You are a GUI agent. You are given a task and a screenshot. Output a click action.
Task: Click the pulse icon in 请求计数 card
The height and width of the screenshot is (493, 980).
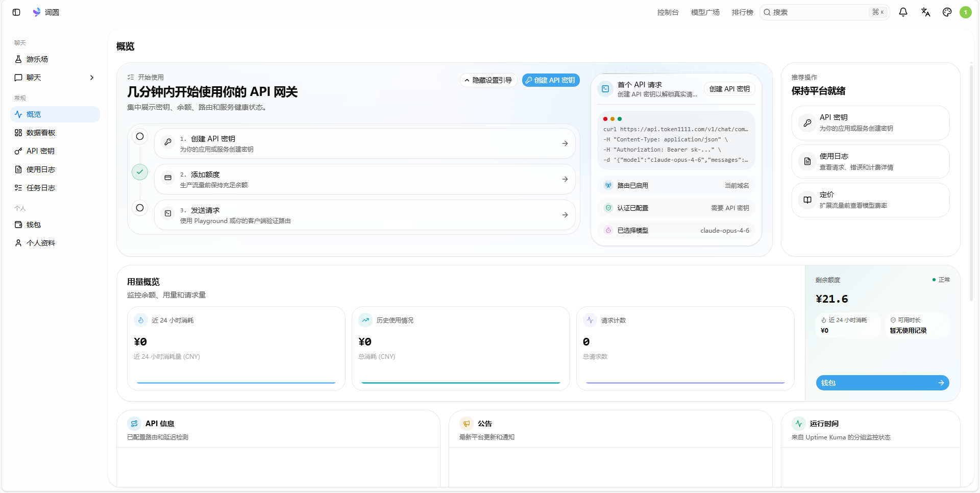point(590,320)
